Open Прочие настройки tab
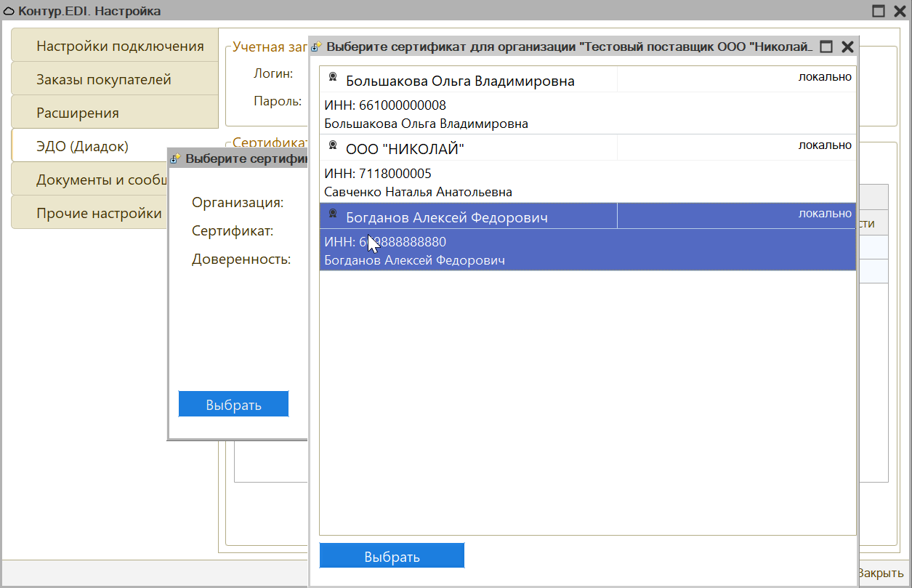 pyautogui.click(x=90, y=212)
